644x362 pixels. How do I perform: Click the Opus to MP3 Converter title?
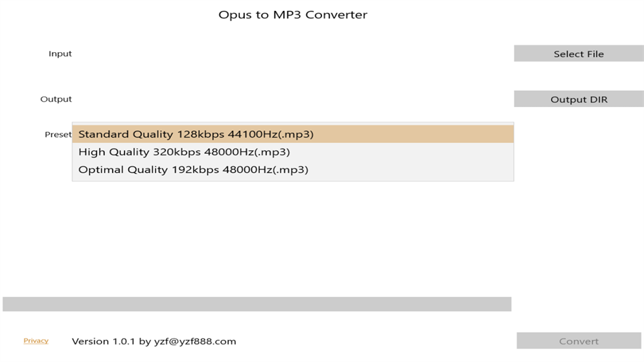point(293,15)
